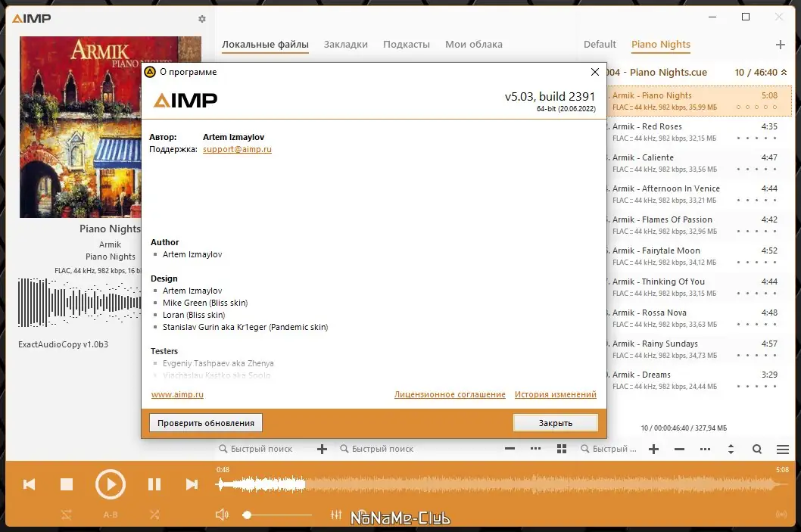Image resolution: width=801 pixels, height=532 pixels.
Task: Open the Подкасты tab
Action: click(x=407, y=45)
